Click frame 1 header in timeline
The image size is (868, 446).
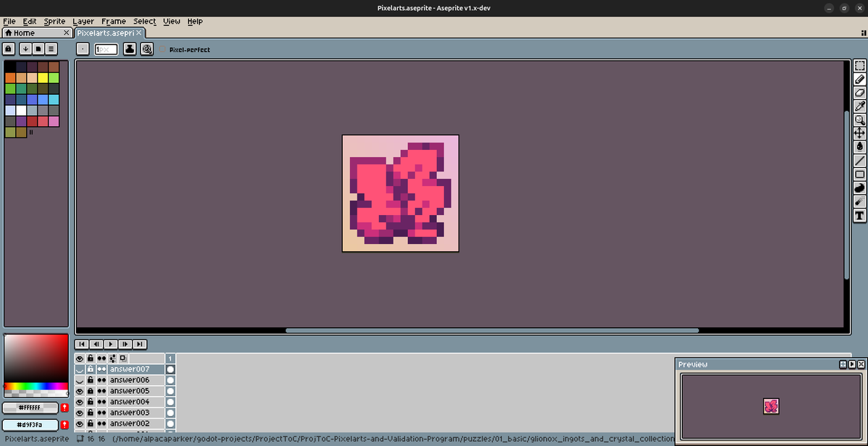tap(171, 358)
